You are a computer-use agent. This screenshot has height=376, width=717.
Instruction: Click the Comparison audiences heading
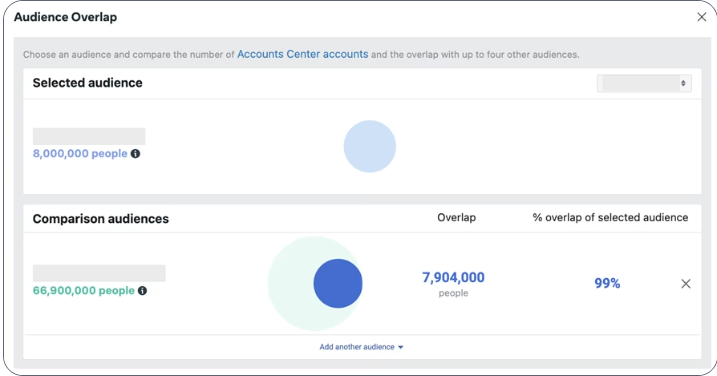(x=101, y=219)
